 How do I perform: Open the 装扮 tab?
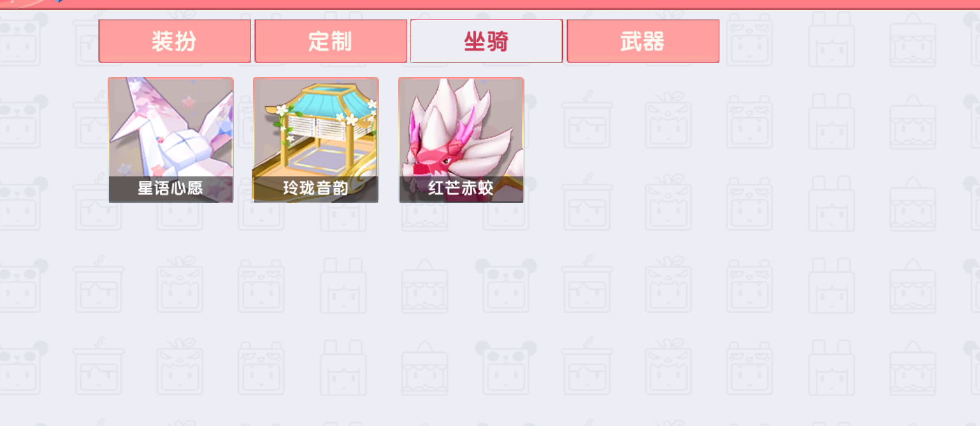[175, 41]
